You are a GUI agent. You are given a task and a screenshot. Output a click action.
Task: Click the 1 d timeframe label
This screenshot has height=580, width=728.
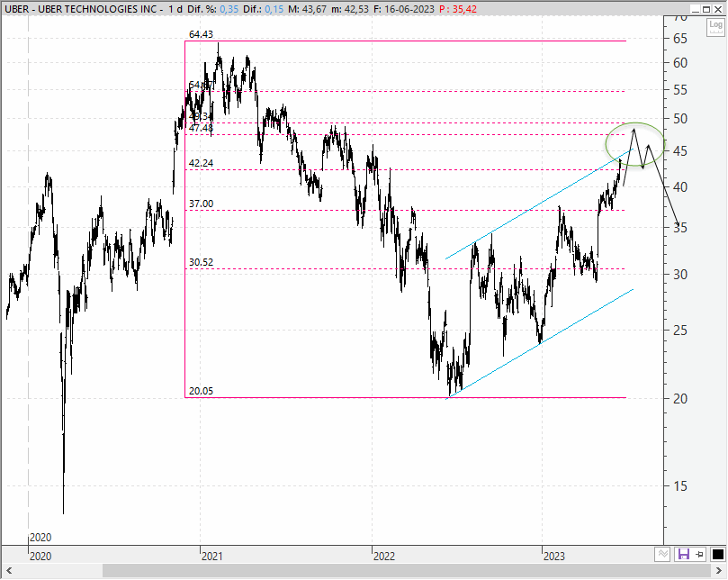click(x=175, y=9)
